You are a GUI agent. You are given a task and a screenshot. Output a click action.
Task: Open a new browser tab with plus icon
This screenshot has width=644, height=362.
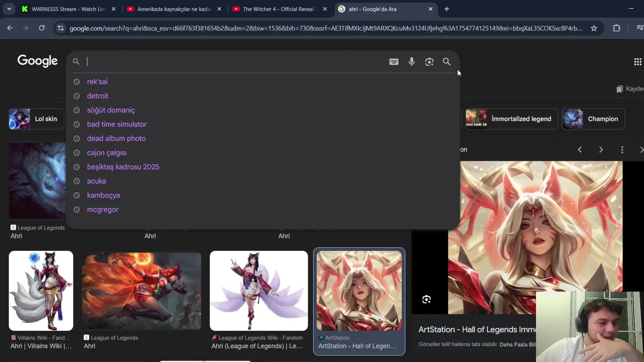coord(447,9)
